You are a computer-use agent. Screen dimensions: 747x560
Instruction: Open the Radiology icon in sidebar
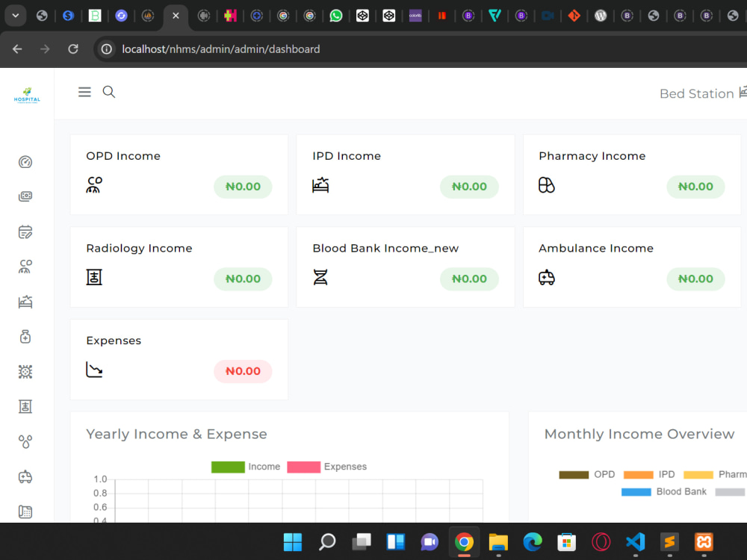pos(25,407)
